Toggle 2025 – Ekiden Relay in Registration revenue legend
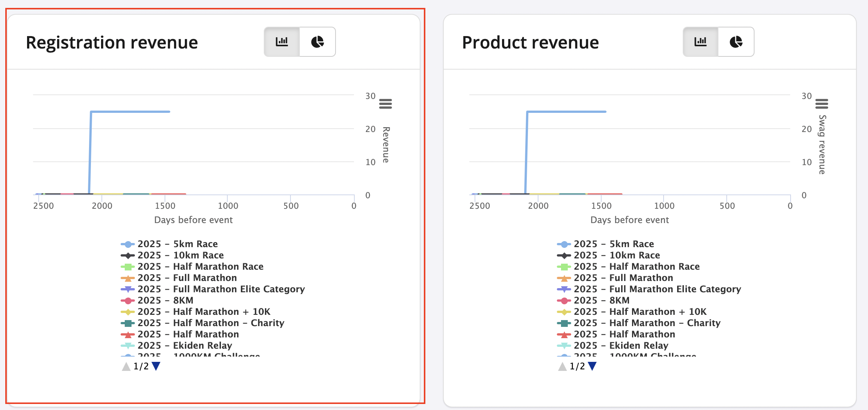868x410 pixels. (184, 346)
